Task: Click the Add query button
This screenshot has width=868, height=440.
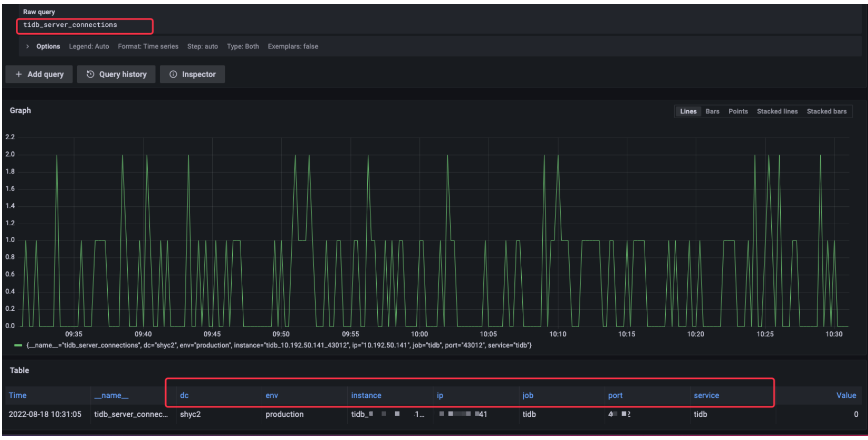Action: coord(39,75)
